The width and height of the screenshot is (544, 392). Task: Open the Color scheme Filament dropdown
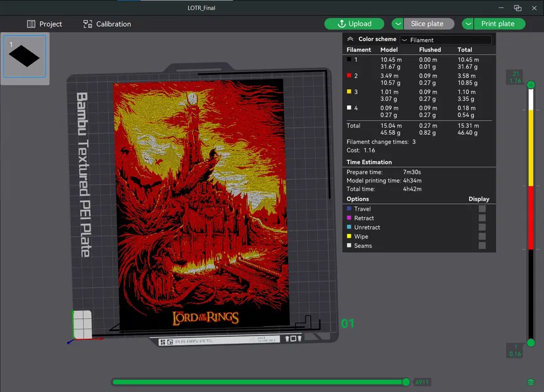445,40
